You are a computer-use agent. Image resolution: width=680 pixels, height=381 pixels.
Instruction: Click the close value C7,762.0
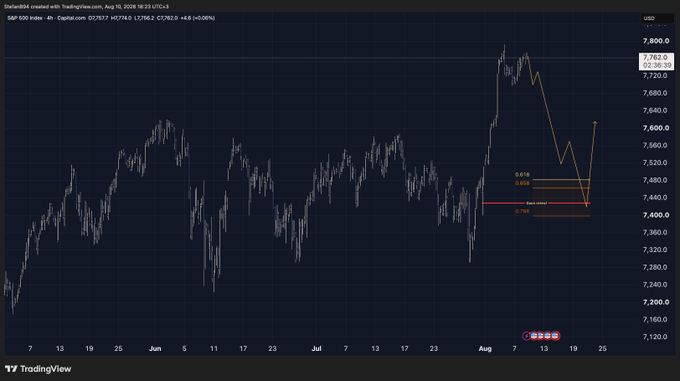click(167, 18)
